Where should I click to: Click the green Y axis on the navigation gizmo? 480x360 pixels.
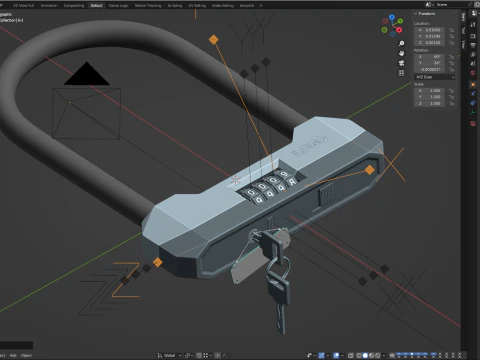click(x=400, y=21)
